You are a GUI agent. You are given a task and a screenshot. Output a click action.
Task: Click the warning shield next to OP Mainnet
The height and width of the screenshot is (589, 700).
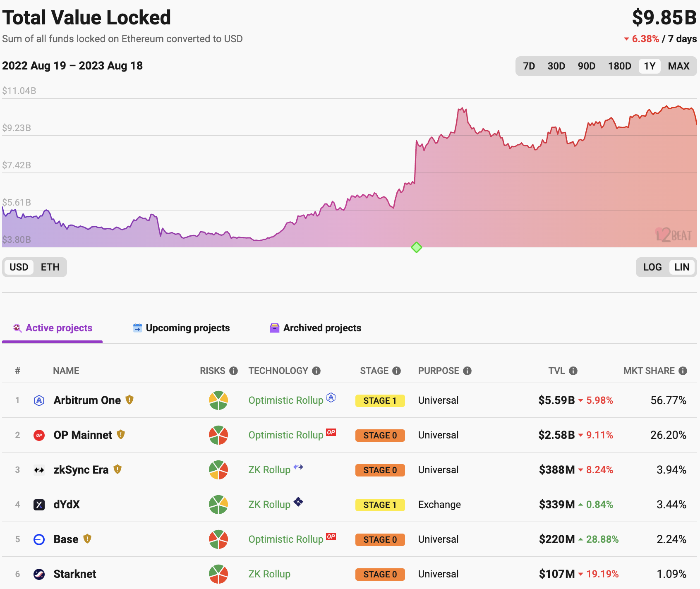click(121, 434)
